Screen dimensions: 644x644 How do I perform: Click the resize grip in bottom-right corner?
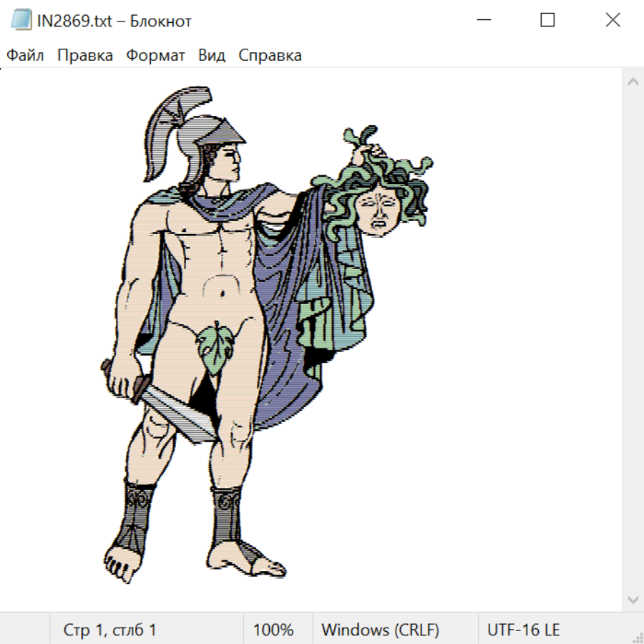click(x=638, y=638)
